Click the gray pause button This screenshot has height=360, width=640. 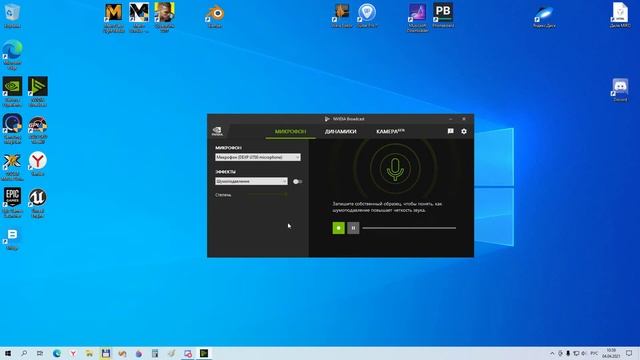[353, 228]
